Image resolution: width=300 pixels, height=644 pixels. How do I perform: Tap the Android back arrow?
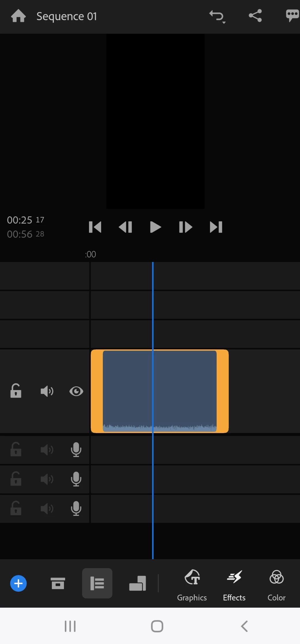pyautogui.click(x=244, y=626)
